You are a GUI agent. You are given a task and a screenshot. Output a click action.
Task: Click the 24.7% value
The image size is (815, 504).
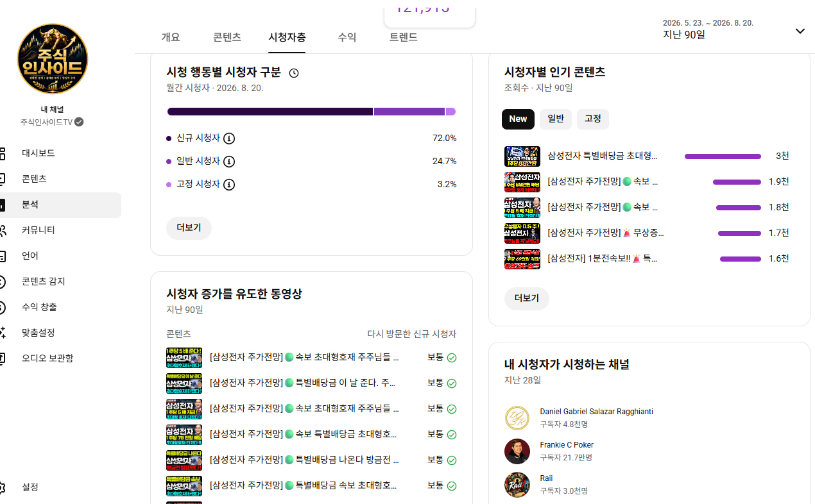(444, 161)
